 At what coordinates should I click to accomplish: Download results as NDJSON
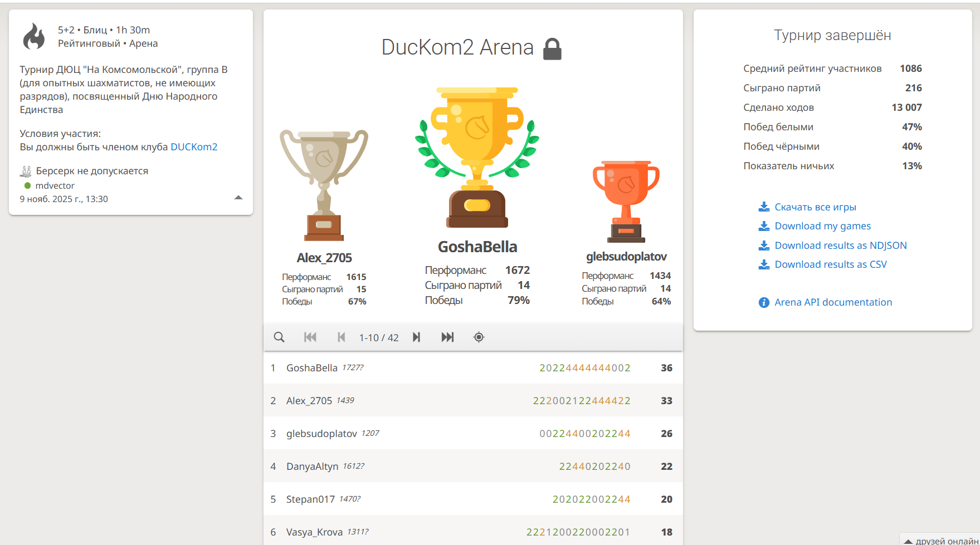point(840,246)
